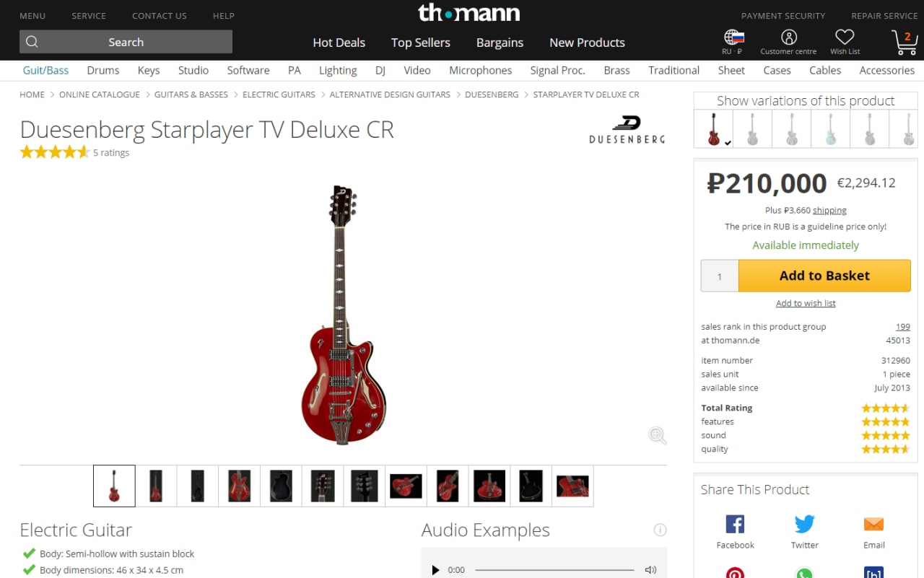Screen dimensions: 924x578
Task: Click the image zoom magnifier icon
Action: (x=657, y=435)
